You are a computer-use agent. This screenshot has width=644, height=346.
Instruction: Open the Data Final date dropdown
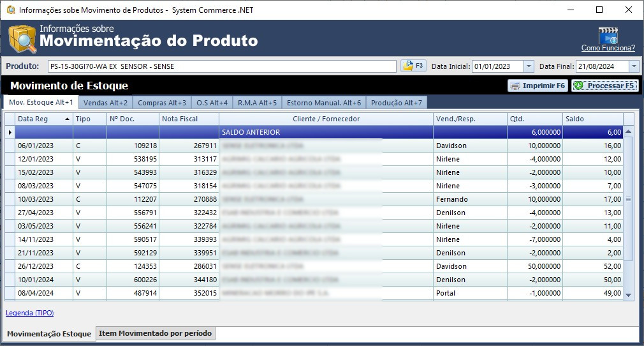pos(633,66)
